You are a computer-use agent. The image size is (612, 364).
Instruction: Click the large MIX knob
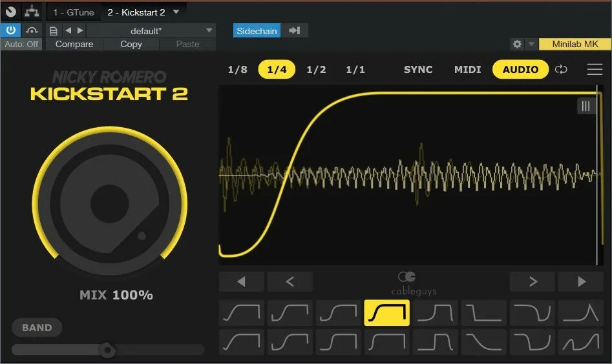click(110, 203)
